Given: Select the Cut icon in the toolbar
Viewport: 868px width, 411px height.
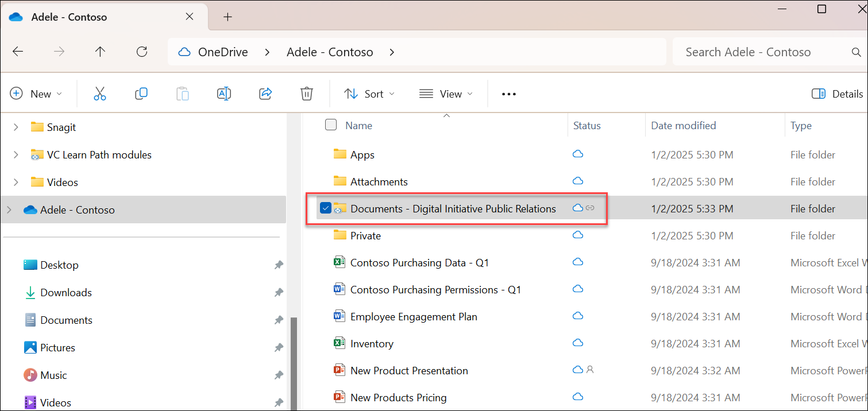Looking at the screenshot, I should pos(99,93).
